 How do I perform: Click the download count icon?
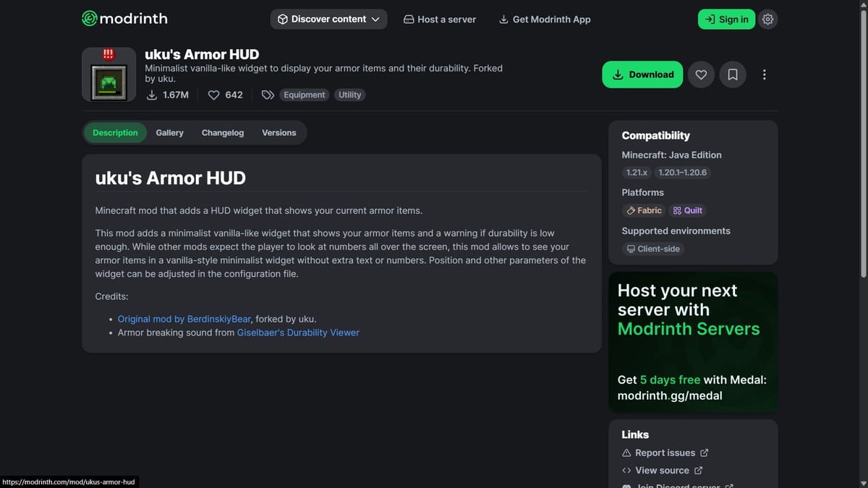pyautogui.click(x=152, y=95)
